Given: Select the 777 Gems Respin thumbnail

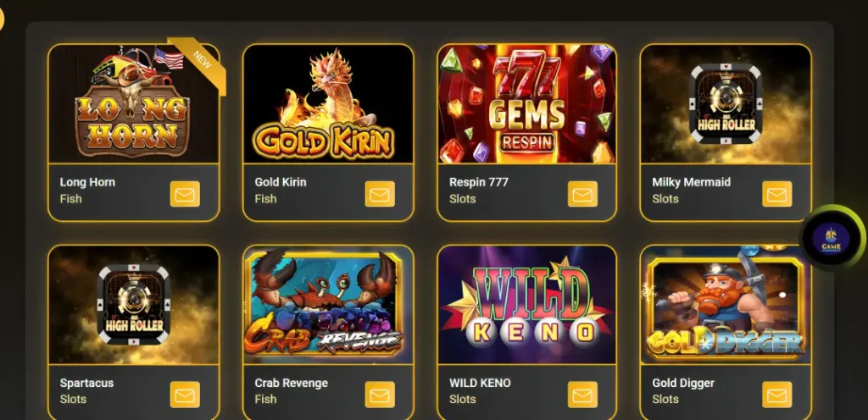Looking at the screenshot, I should tap(526, 104).
